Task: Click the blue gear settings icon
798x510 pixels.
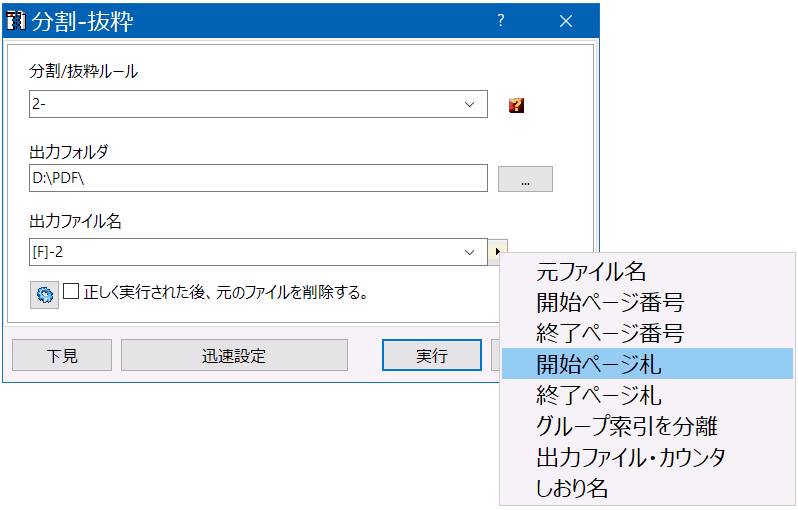Action: click(x=44, y=295)
